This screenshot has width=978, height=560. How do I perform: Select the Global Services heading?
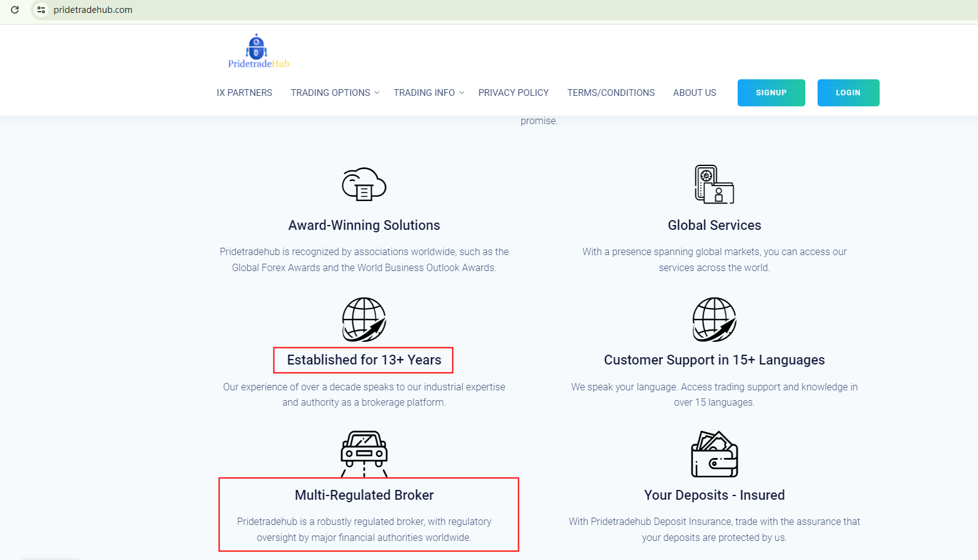(714, 226)
